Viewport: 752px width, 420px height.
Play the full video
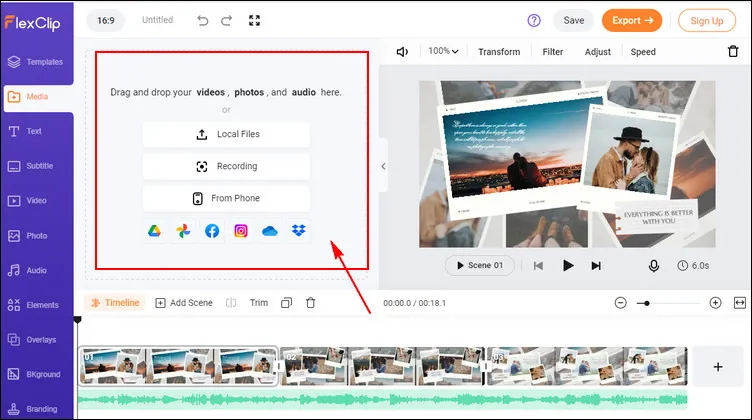(x=568, y=266)
